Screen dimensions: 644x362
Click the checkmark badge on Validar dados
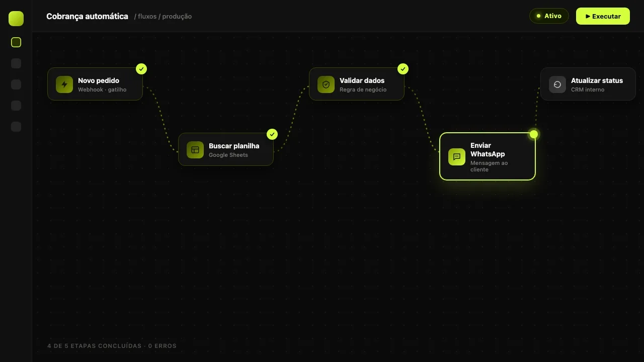(x=403, y=69)
